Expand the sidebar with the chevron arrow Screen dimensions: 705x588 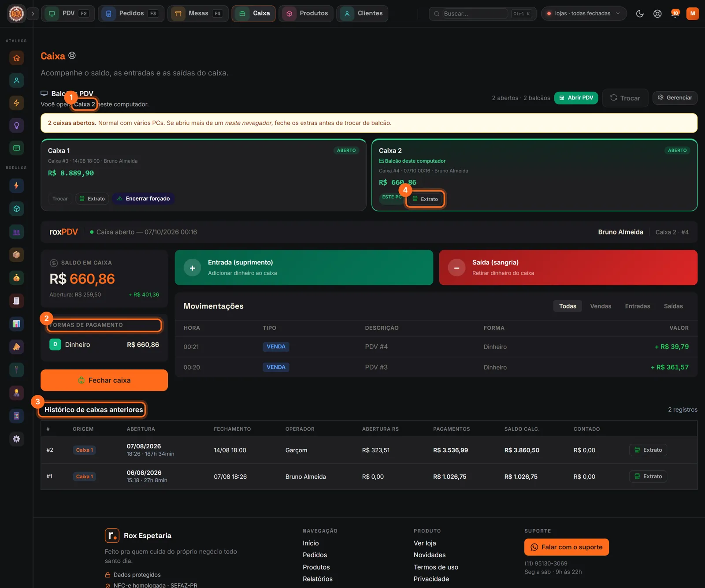coord(33,14)
